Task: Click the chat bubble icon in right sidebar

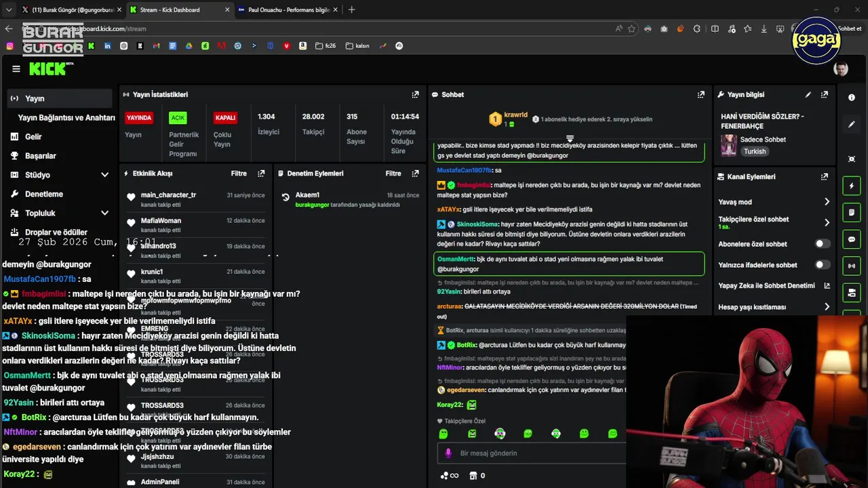Action: pos(852,239)
